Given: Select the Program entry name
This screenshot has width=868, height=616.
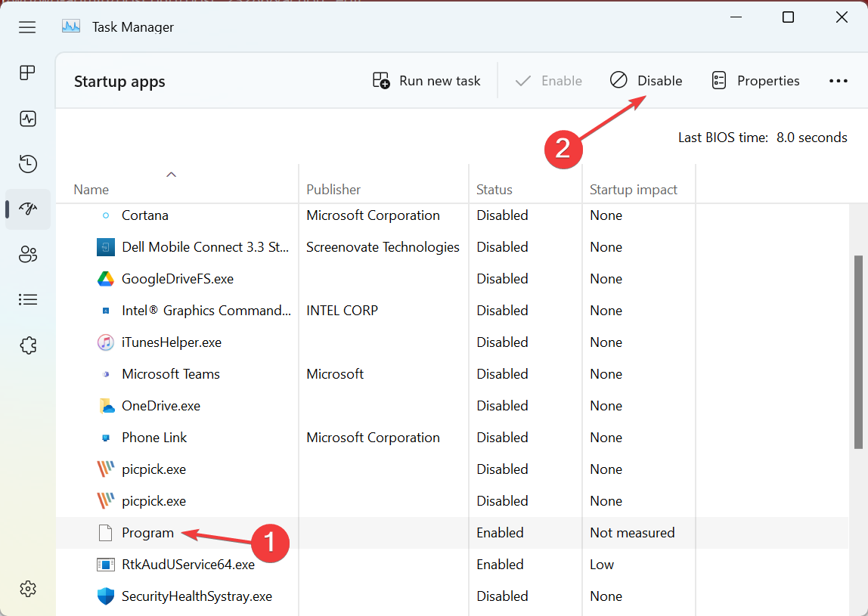Looking at the screenshot, I should 147,533.
